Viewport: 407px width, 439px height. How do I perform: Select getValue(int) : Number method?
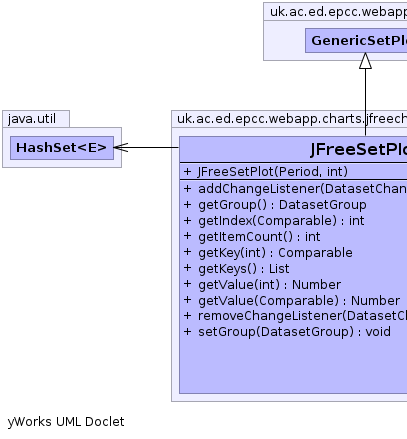click(x=269, y=285)
